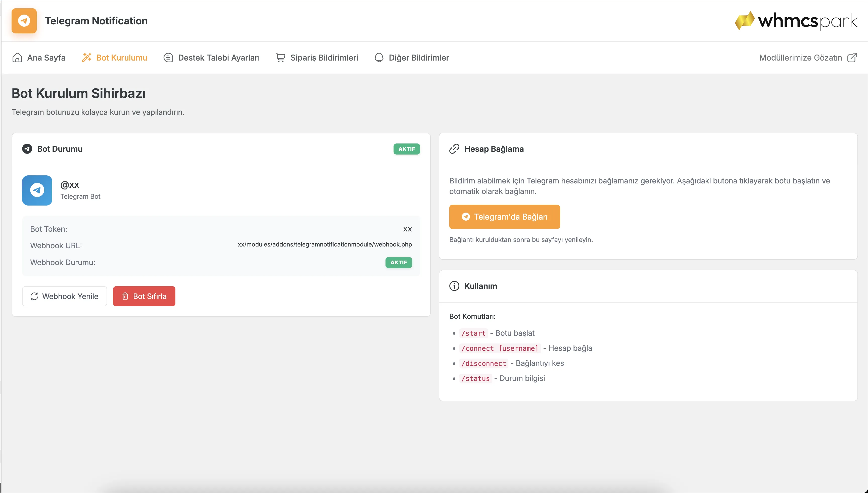Click the Kullanım heading

480,286
